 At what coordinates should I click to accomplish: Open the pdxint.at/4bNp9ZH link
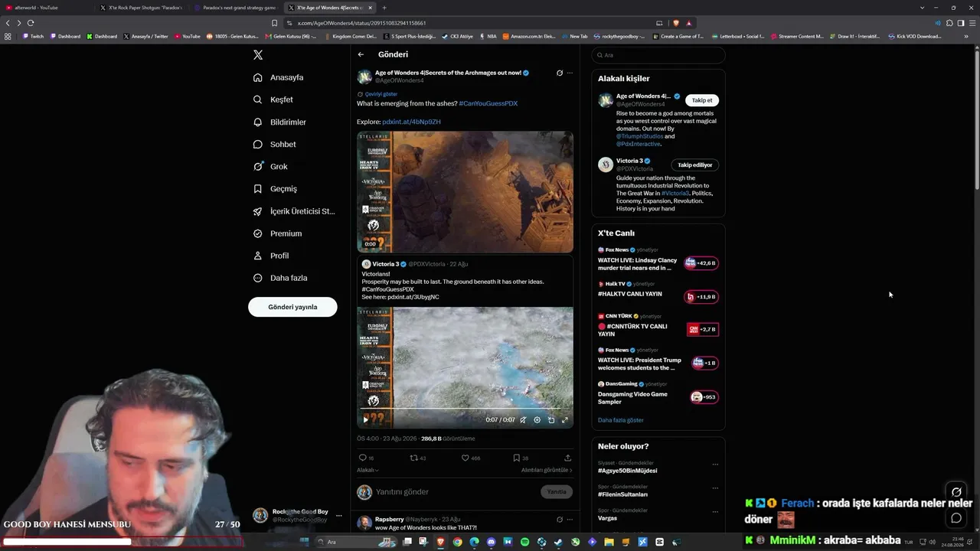tap(411, 122)
